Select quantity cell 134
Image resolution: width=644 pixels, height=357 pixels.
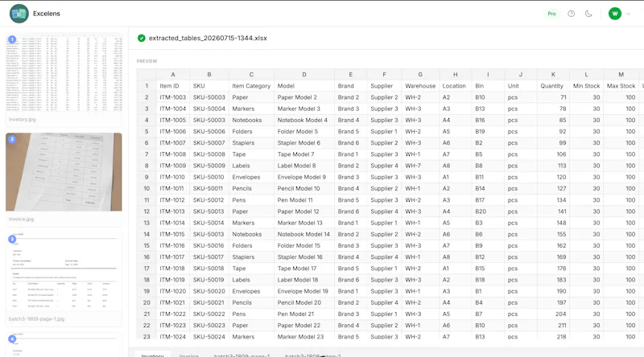[553, 200]
